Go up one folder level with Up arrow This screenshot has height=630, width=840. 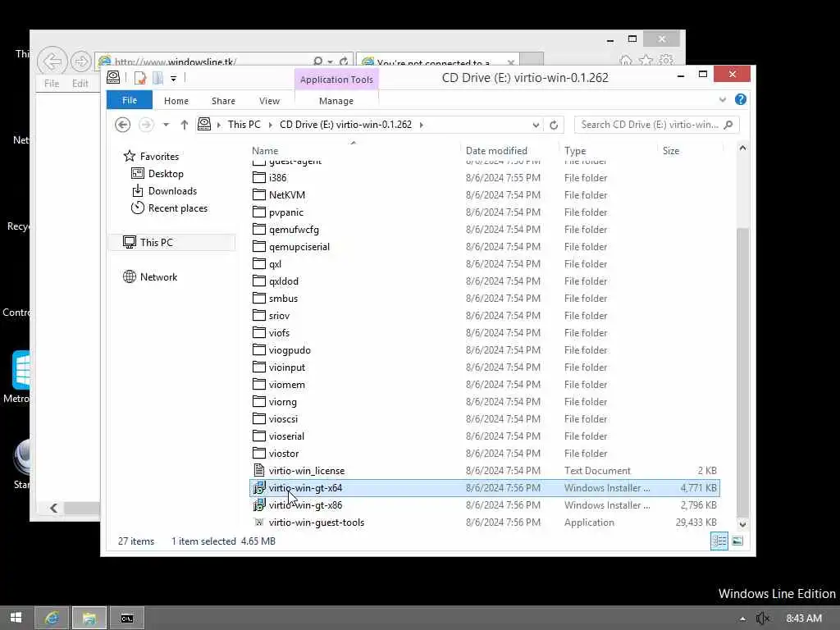[x=185, y=125]
